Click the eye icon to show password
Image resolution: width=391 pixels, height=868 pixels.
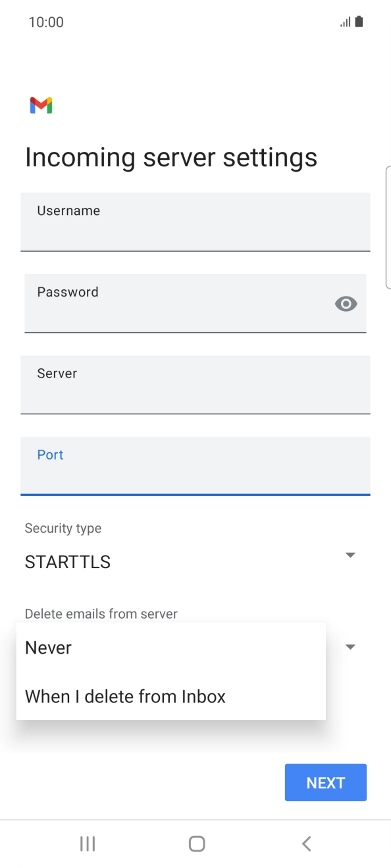tap(346, 303)
